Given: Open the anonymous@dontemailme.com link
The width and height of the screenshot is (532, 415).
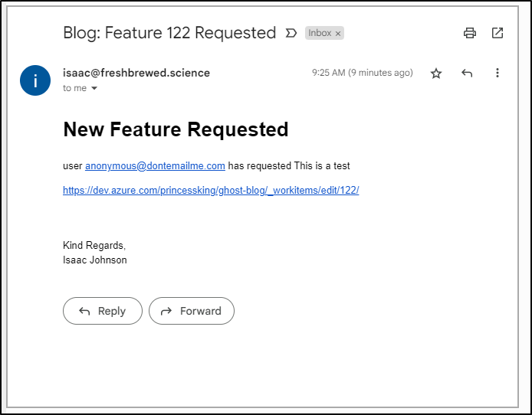Looking at the screenshot, I should (x=155, y=166).
